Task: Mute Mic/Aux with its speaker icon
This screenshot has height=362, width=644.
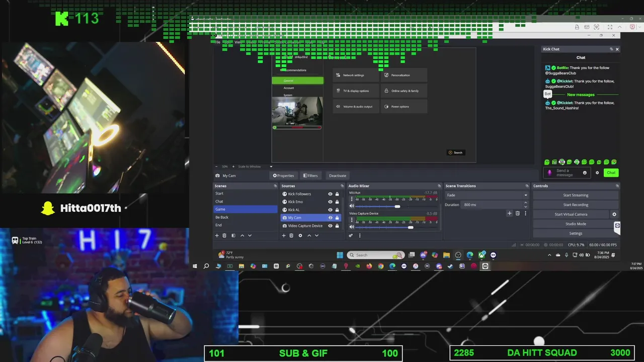Action: pos(352,206)
